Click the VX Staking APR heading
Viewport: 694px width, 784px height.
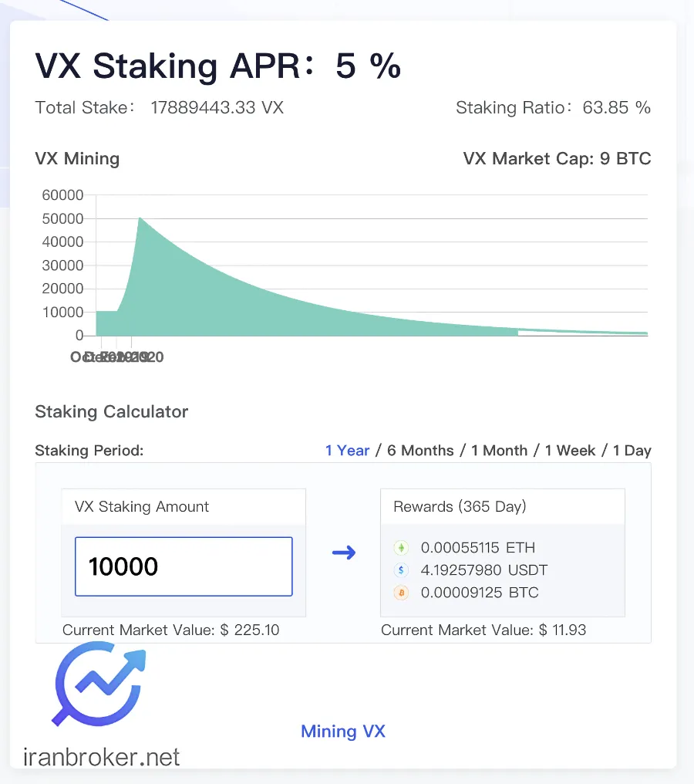(218, 67)
